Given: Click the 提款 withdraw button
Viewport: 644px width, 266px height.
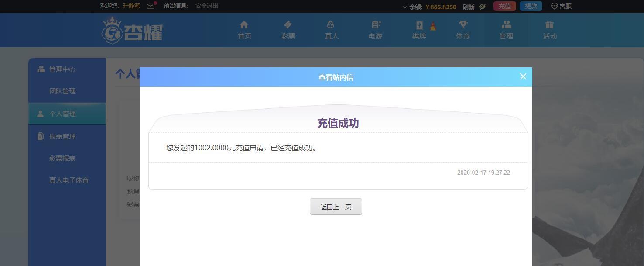Looking at the screenshot, I should pyautogui.click(x=531, y=6).
